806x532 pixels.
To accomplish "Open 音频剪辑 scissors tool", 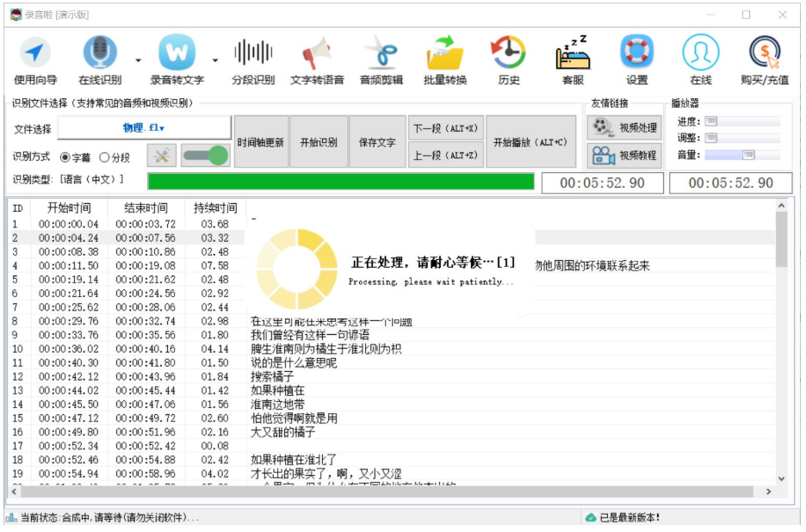I will click(381, 60).
